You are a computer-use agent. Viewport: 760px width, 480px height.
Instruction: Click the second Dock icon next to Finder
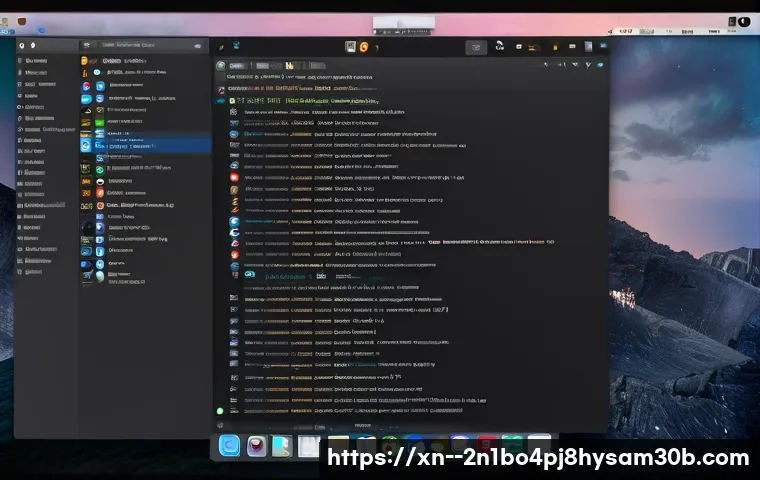(257, 446)
